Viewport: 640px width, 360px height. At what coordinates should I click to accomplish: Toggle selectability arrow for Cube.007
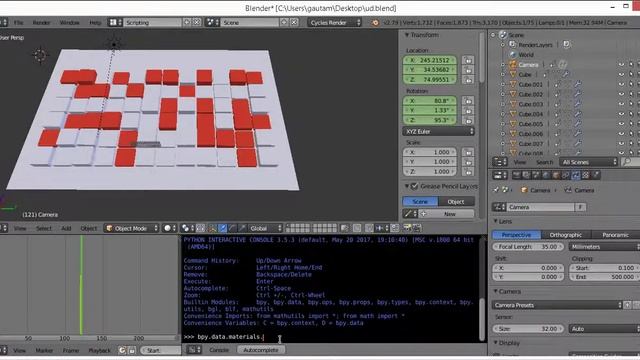point(631,144)
